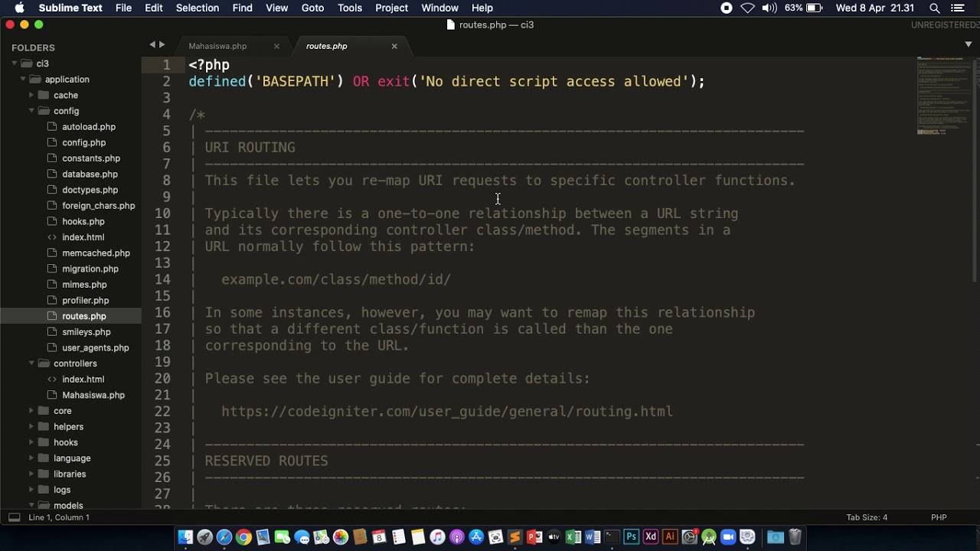Toggle the sidebar from the status bar icon
The width and height of the screenshot is (980, 551).
pos(14,517)
